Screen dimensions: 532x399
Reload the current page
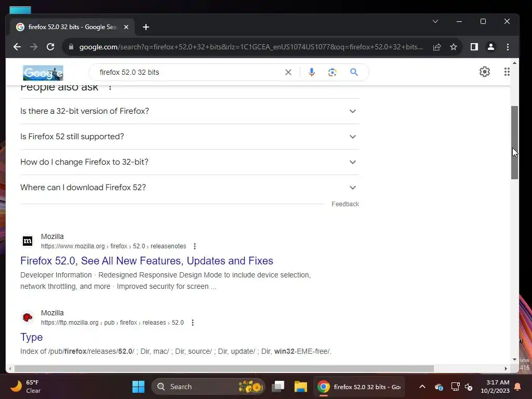tap(50, 47)
